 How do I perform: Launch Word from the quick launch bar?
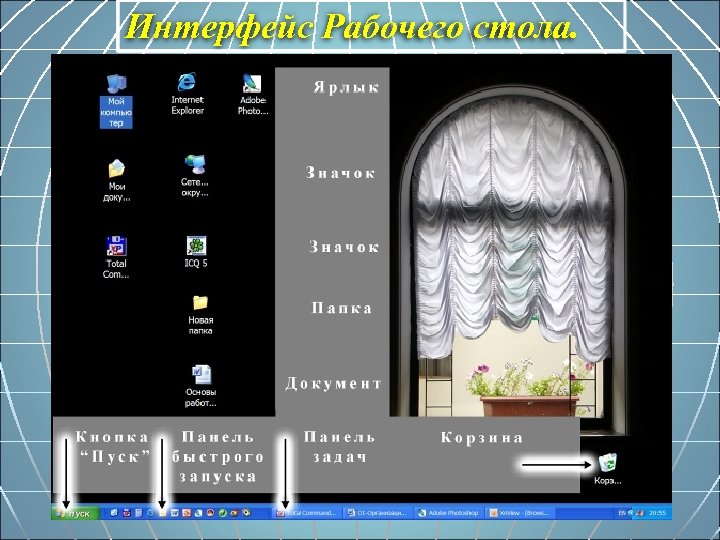point(174,513)
